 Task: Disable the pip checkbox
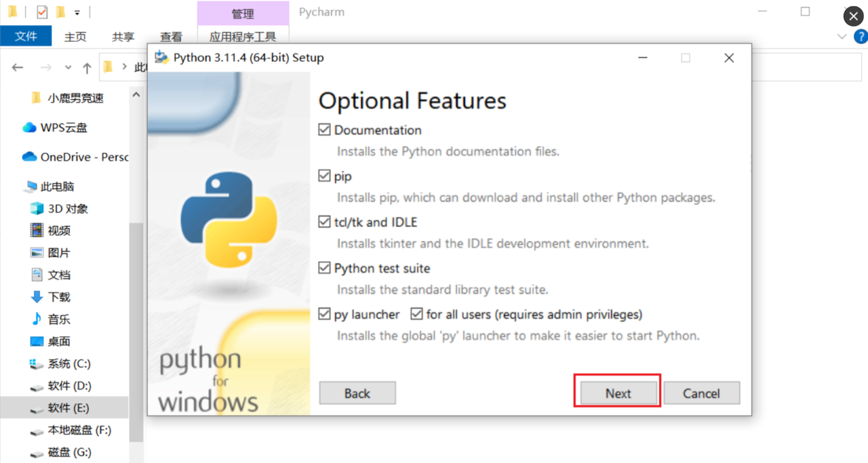point(325,176)
